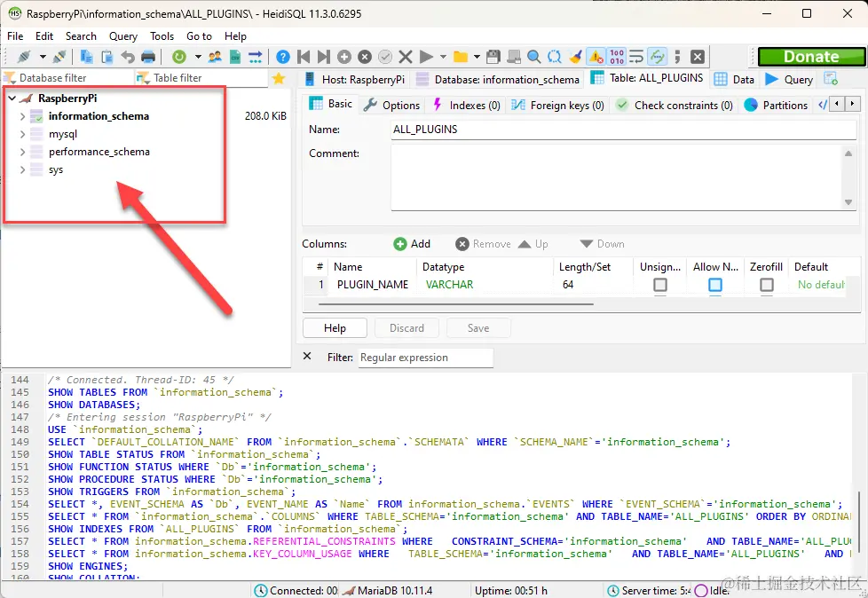Collapse the RaspberryPi tree node

pyautogui.click(x=12, y=98)
